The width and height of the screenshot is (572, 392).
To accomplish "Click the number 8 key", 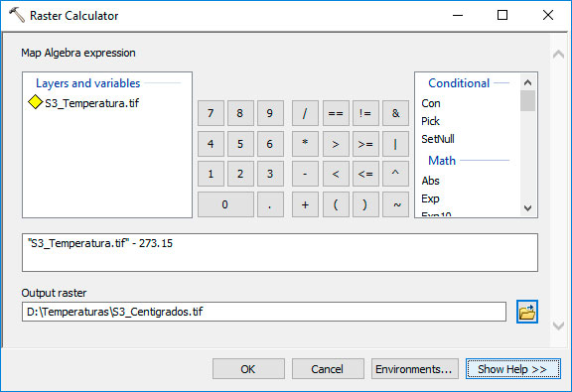I will (240, 113).
